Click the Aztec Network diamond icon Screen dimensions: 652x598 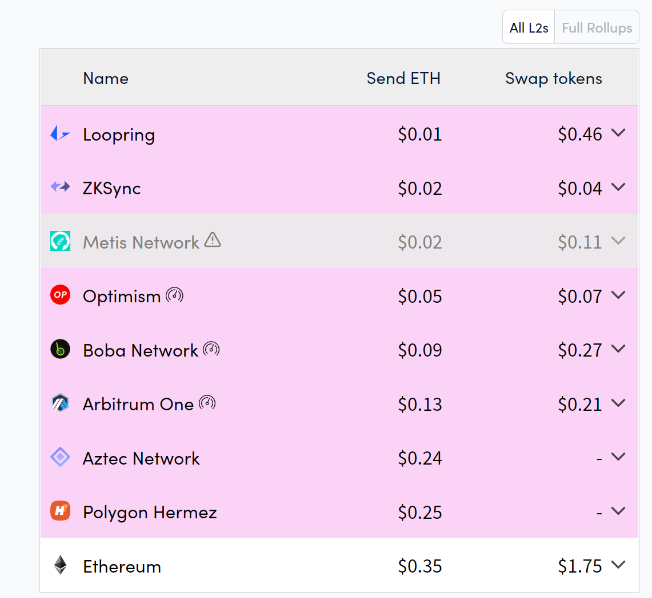(x=60, y=458)
